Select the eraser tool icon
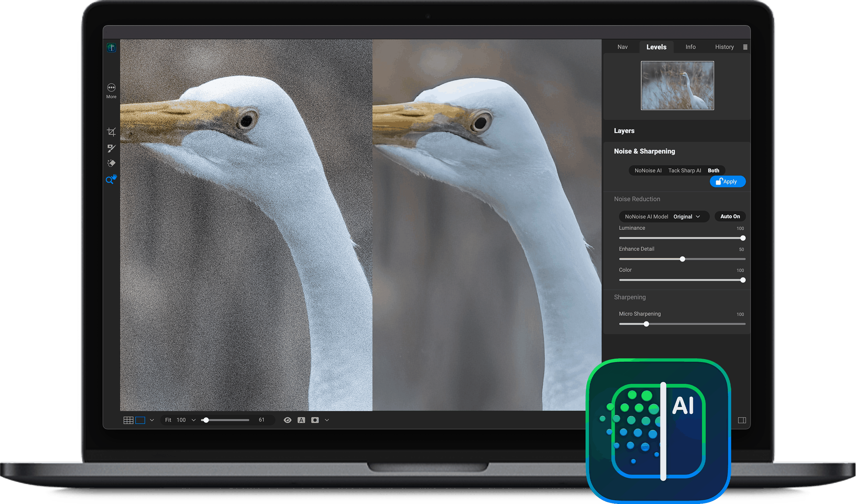The width and height of the screenshot is (856, 504). [111, 163]
